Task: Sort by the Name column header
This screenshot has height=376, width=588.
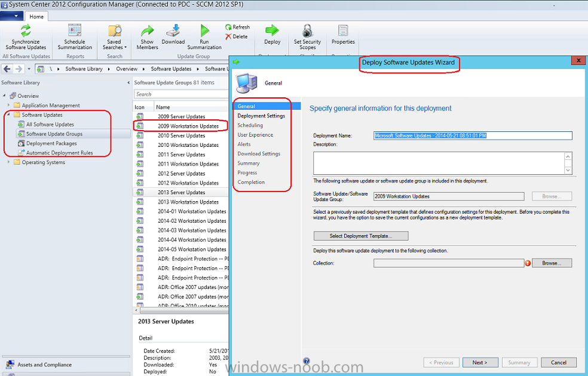Action: tap(163, 107)
